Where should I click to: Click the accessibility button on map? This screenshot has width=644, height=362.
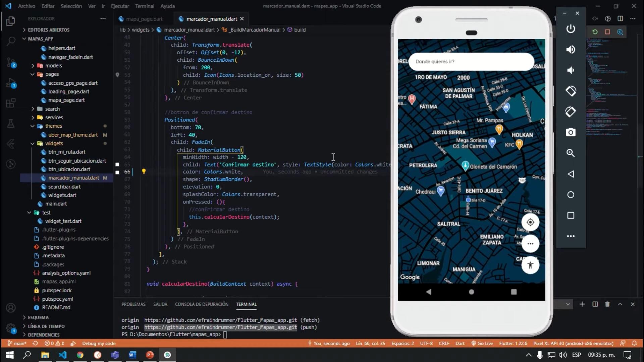coord(530,265)
